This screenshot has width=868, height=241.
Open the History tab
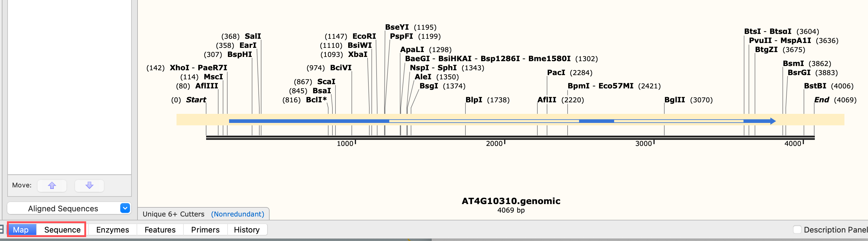pyautogui.click(x=247, y=230)
